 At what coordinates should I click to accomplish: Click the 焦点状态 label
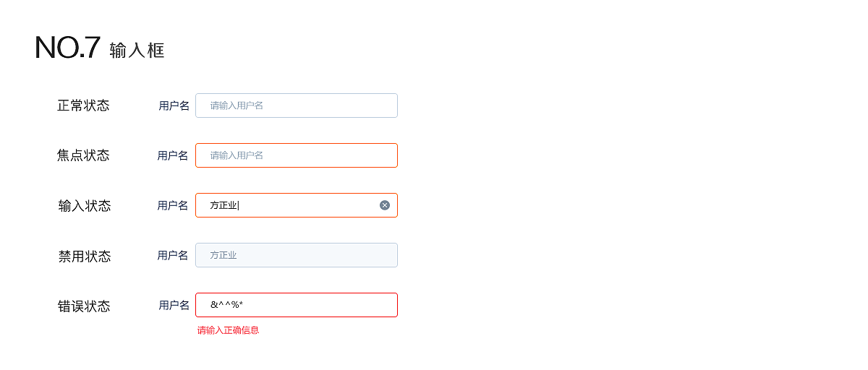pyautogui.click(x=83, y=155)
